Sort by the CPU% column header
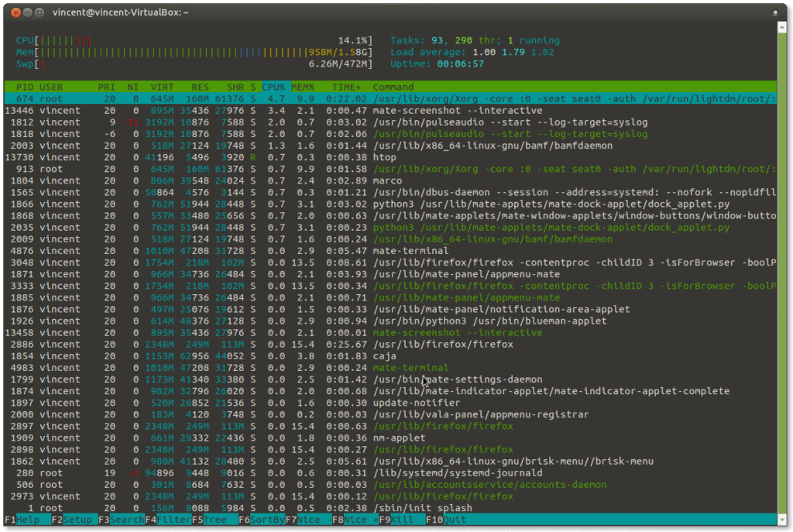Viewport: 793px width, 532px height. pos(273,87)
